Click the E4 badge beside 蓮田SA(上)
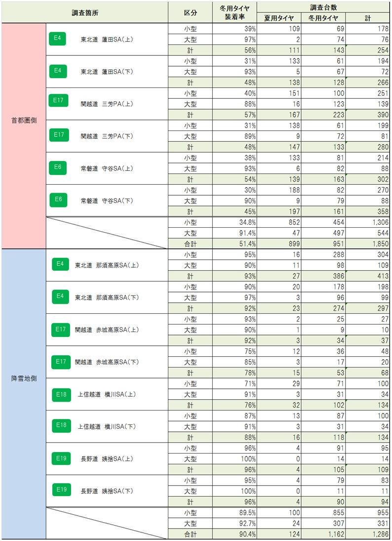 tap(59, 38)
